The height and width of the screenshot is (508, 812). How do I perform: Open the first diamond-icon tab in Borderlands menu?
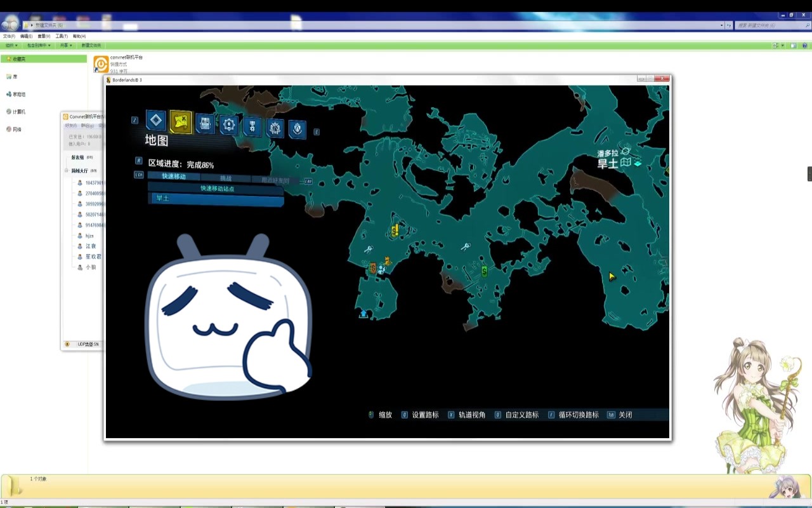point(156,120)
